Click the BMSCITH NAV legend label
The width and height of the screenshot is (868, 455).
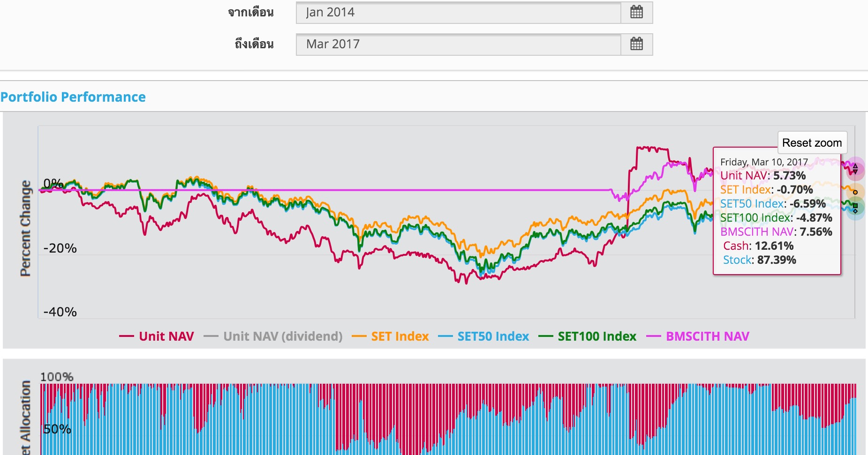click(x=707, y=336)
